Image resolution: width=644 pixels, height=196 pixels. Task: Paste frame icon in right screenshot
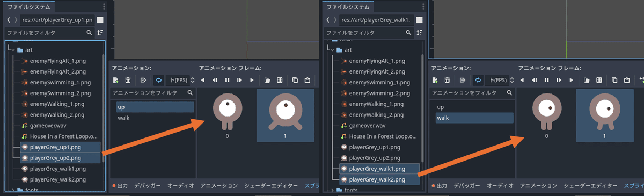click(627, 80)
